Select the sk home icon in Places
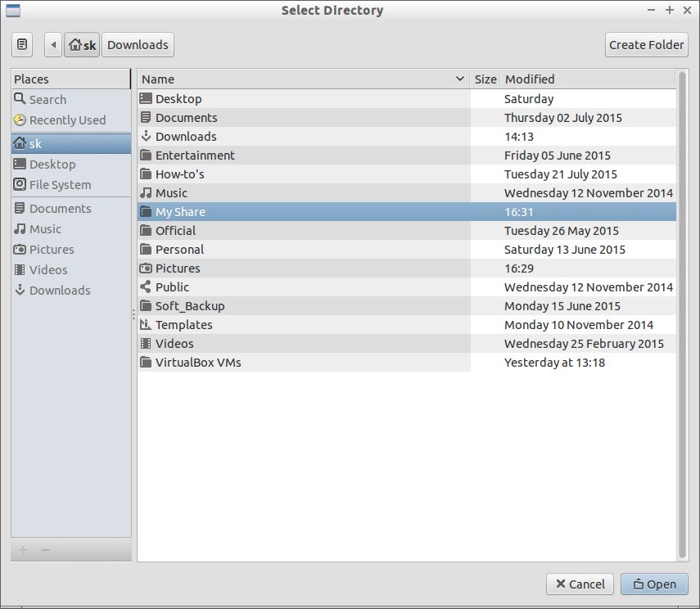 [x=20, y=143]
